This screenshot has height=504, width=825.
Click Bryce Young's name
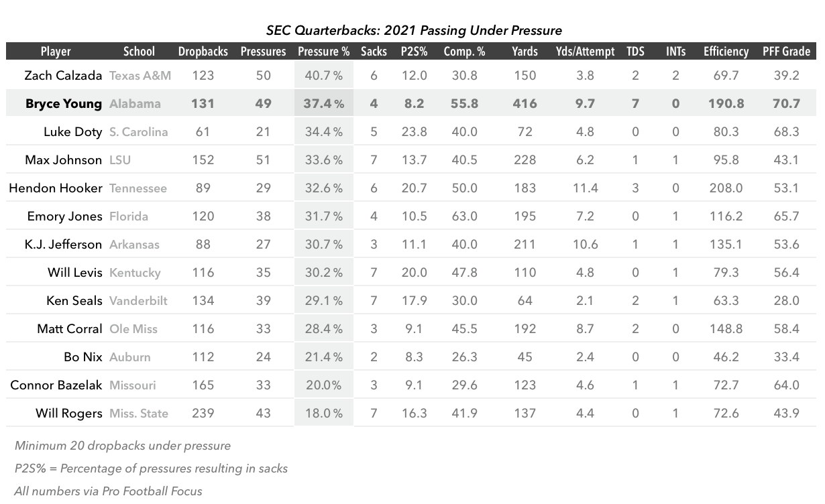64,104
